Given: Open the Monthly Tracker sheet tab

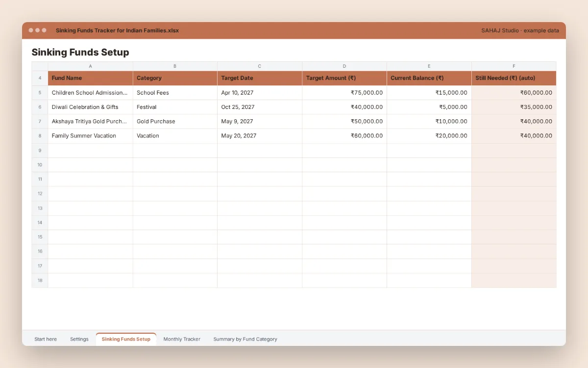Looking at the screenshot, I should (x=182, y=339).
